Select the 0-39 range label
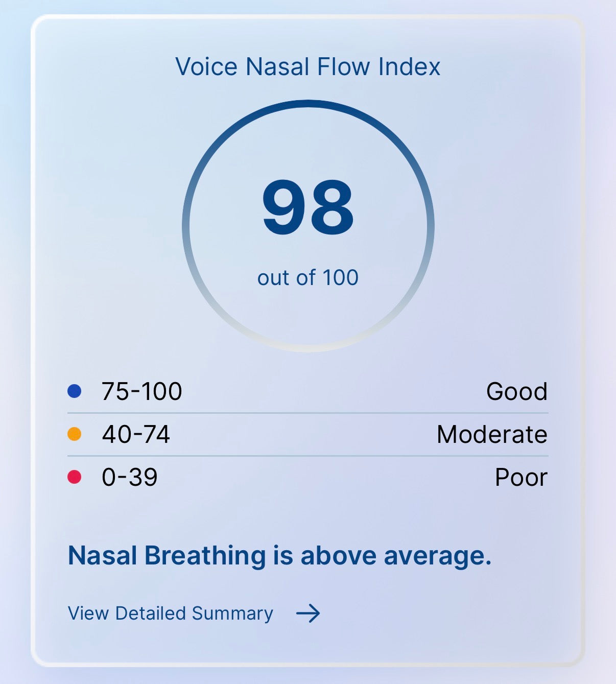This screenshot has height=684, width=616. tap(130, 478)
